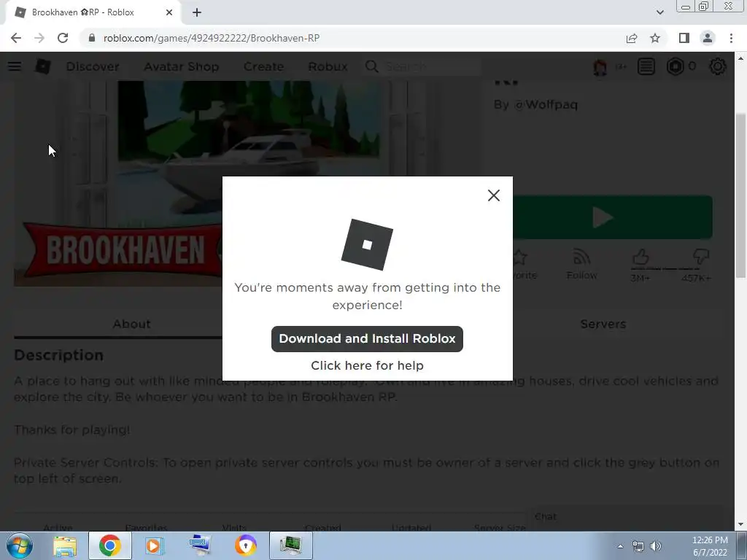Open the notifications stream icon
This screenshot has height=560, width=747.
pyautogui.click(x=646, y=66)
